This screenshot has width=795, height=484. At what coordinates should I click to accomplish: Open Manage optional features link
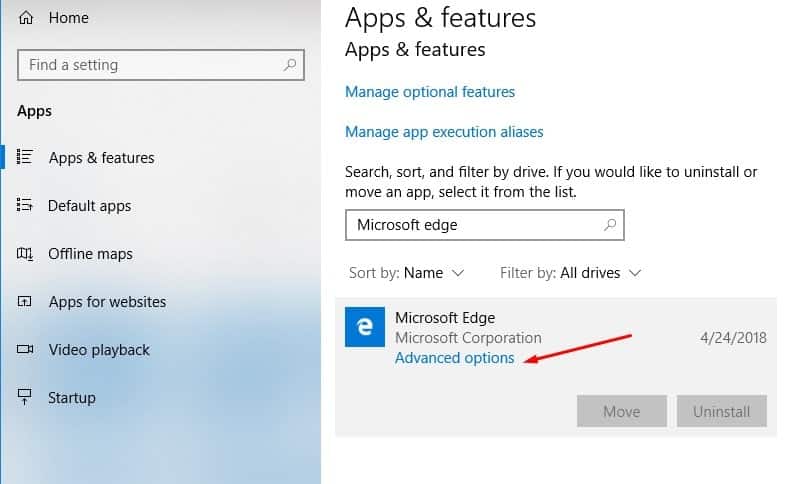coord(430,92)
